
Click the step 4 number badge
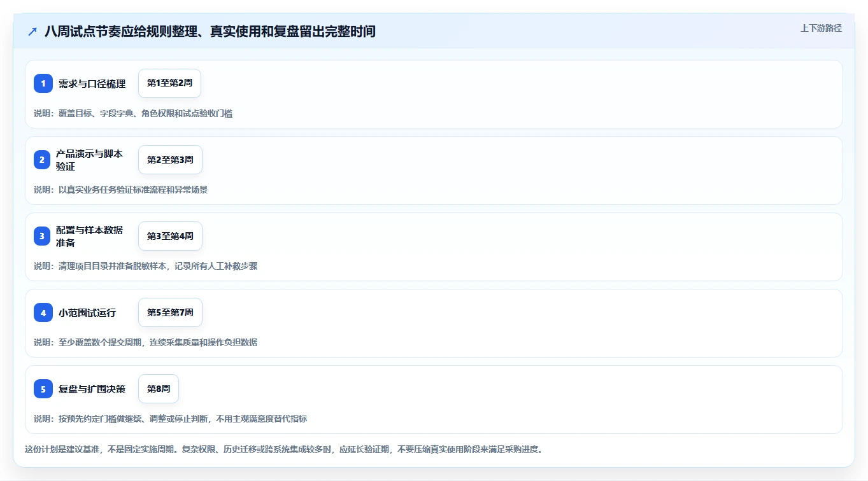[x=43, y=312]
